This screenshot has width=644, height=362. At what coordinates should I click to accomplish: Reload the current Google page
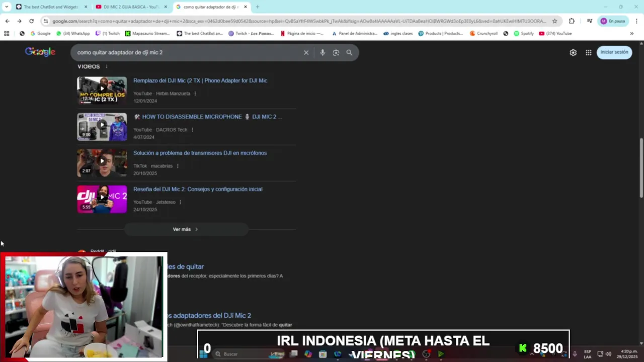(x=31, y=21)
